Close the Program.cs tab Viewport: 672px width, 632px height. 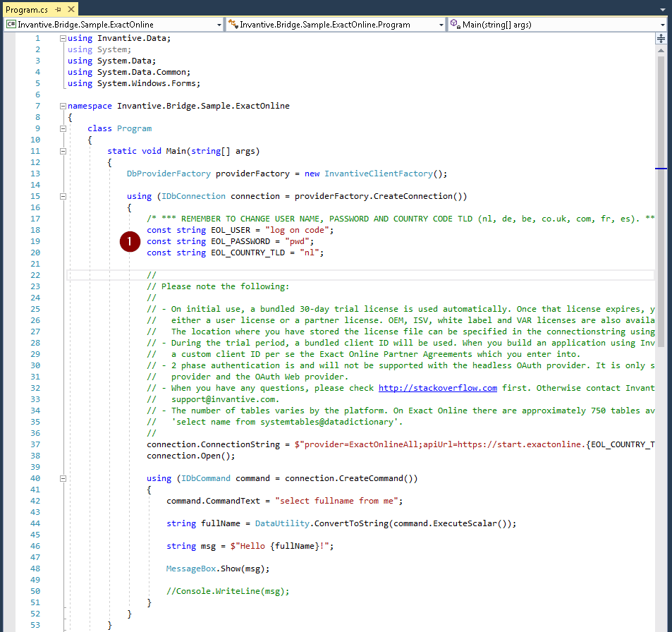tap(71, 9)
